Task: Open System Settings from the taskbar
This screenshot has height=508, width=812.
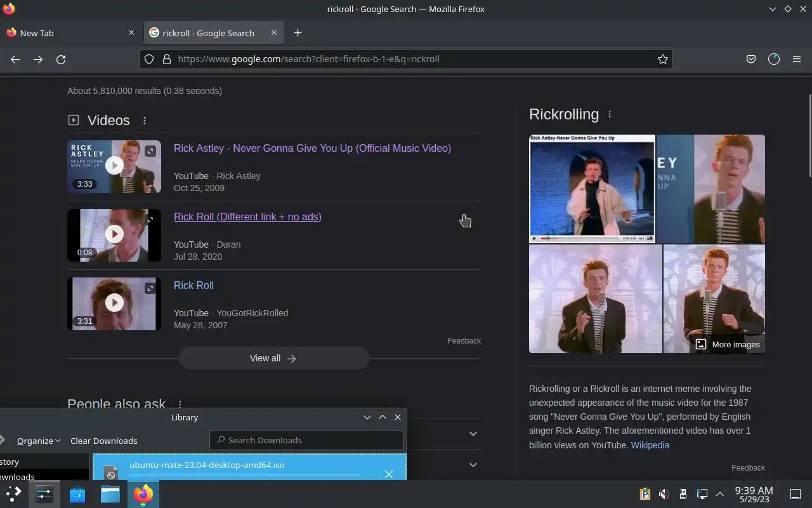Action: pos(44,493)
